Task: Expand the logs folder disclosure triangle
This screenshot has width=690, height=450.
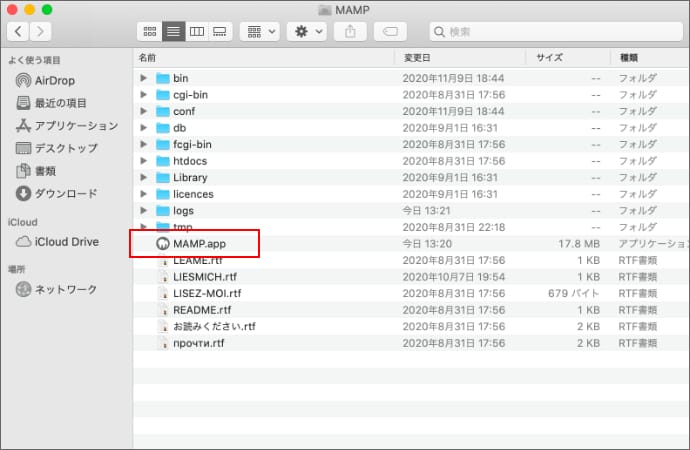Action: click(x=145, y=211)
